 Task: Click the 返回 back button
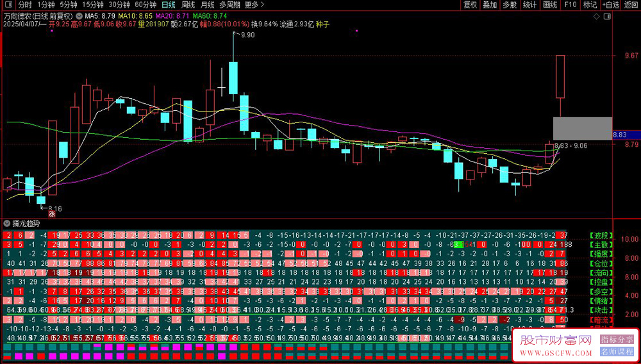[631, 5]
